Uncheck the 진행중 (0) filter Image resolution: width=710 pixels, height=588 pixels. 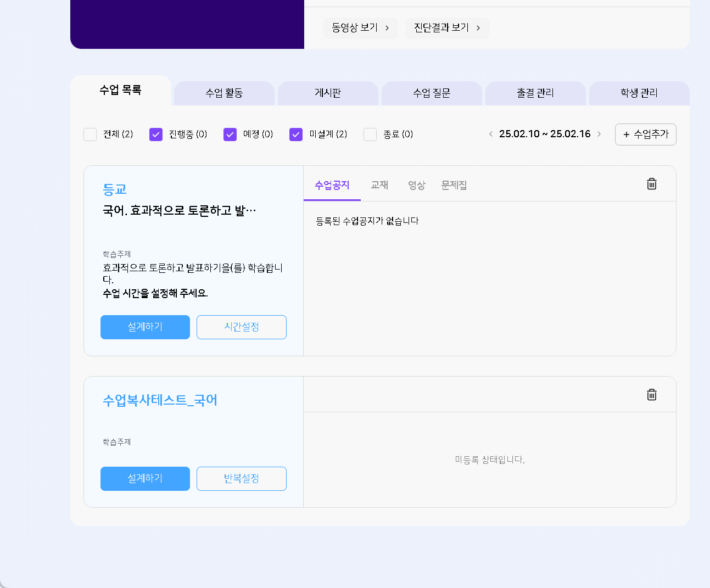(x=156, y=135)
